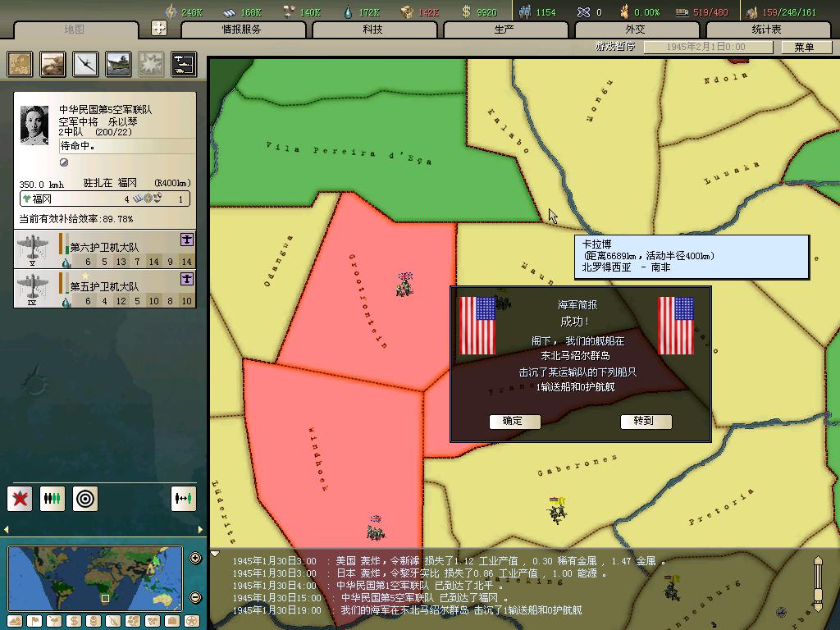Collapse the message log with the white triangle
840x630 pixels.
215,554
